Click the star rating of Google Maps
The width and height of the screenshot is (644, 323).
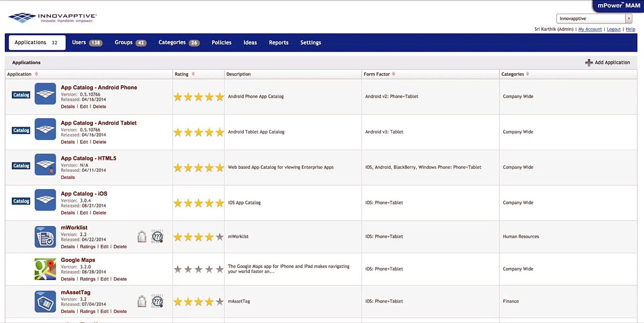(198, 269)
